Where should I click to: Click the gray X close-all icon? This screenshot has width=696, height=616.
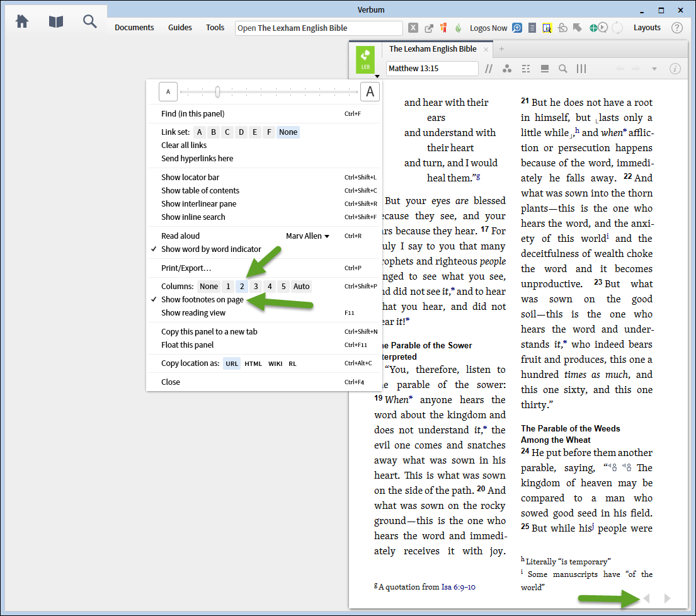(413, 28)
